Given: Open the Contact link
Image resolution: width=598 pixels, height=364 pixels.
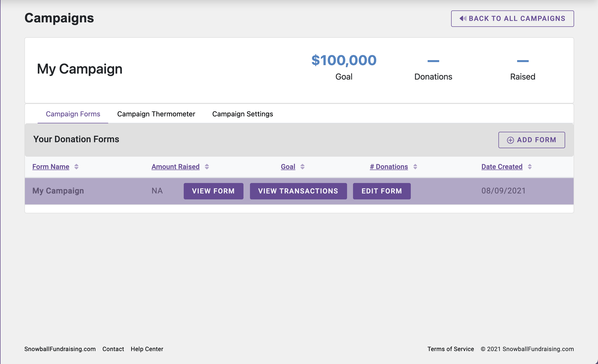Looking at the screenshot, I should pyautogui.click(x=113, y=349).
